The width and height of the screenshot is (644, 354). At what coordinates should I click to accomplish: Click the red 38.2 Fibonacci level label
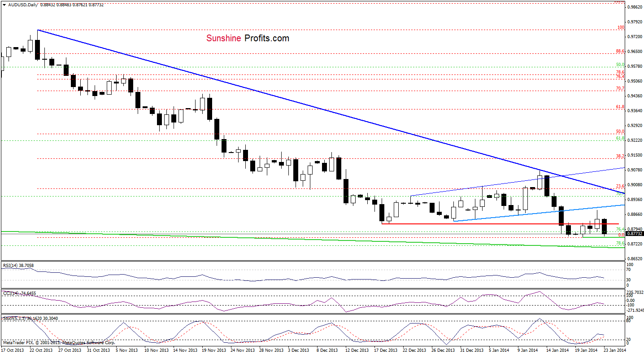pos(621,156)
